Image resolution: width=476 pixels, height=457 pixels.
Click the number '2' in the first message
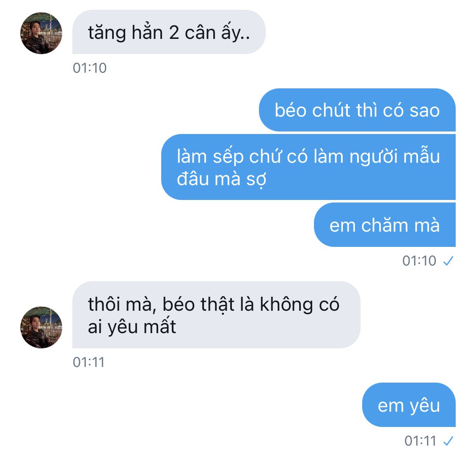click(x=174, y=33)
